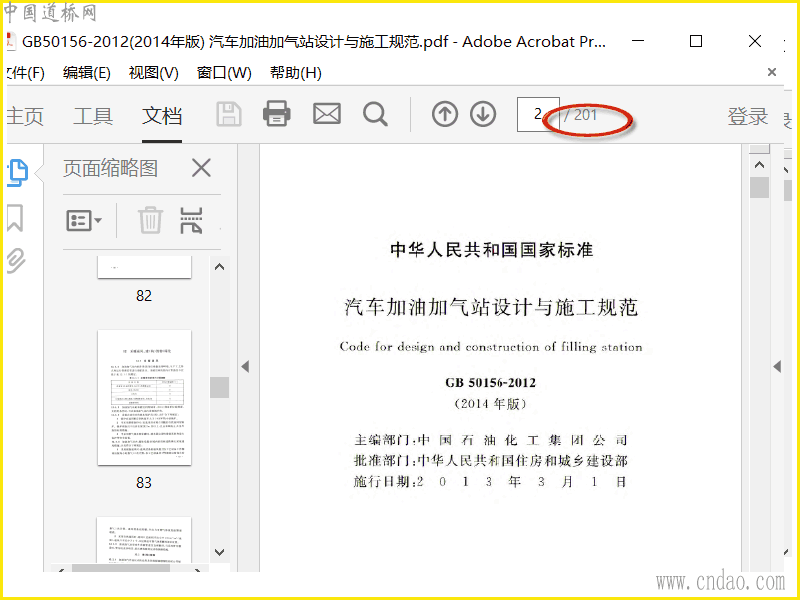Print the document with printer icon

coord(277,114)
